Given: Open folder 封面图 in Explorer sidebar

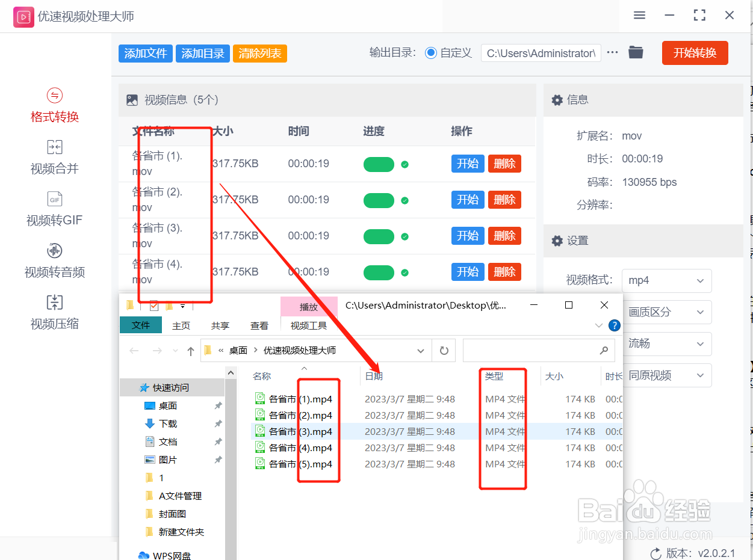Looking at the screenshot, I should tap(166, 514).
